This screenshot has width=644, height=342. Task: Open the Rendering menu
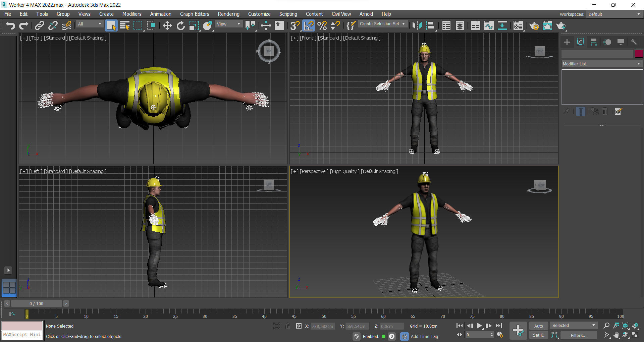click(x=229, y=14)
